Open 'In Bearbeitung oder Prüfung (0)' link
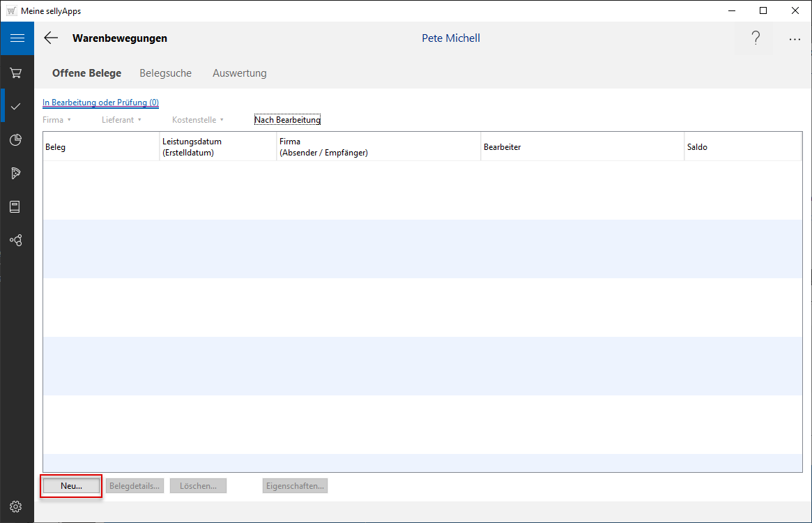The width and height of the screenshot is (812, 523). coord(100,103)
